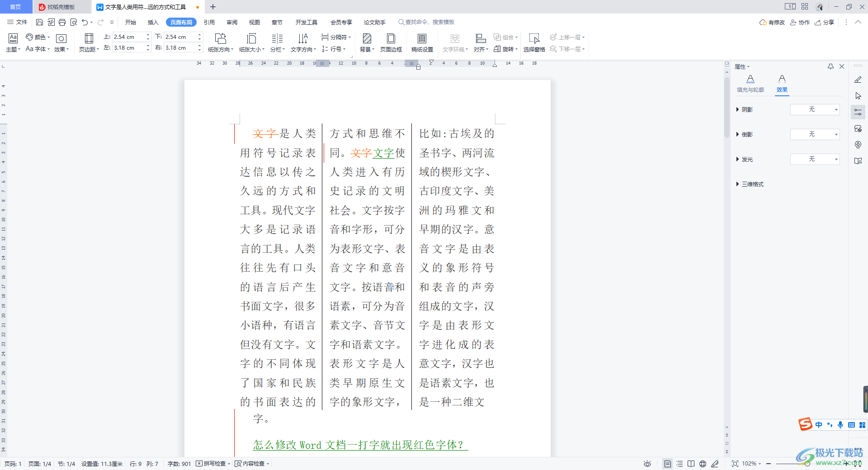868x470 pixels.
Task: Open the 颜色 theme colors menu
Action: (38, 37)
